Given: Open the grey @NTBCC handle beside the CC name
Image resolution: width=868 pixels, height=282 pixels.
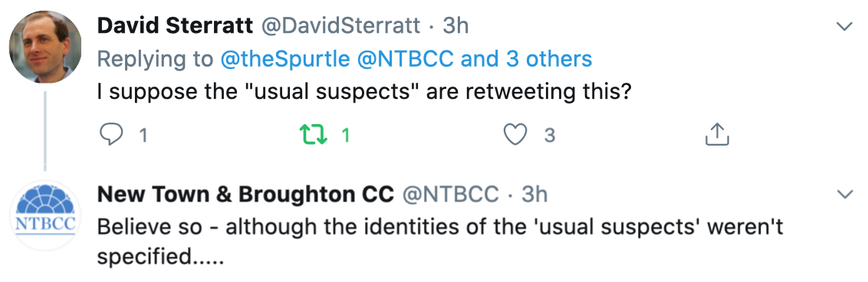Looking at the screenshot, I should [450, 194].
